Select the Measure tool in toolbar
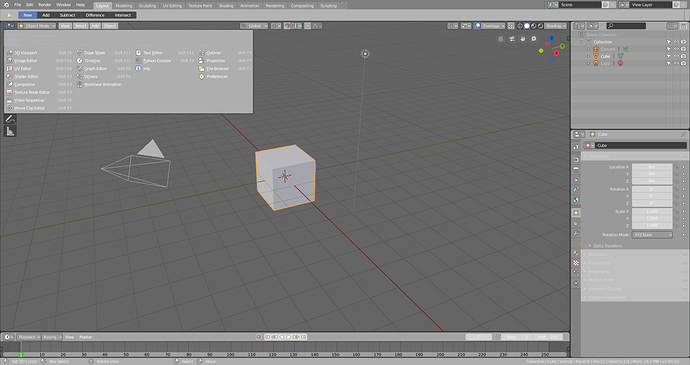Screen dimensions: 690x365 click(x=10, y=131)
